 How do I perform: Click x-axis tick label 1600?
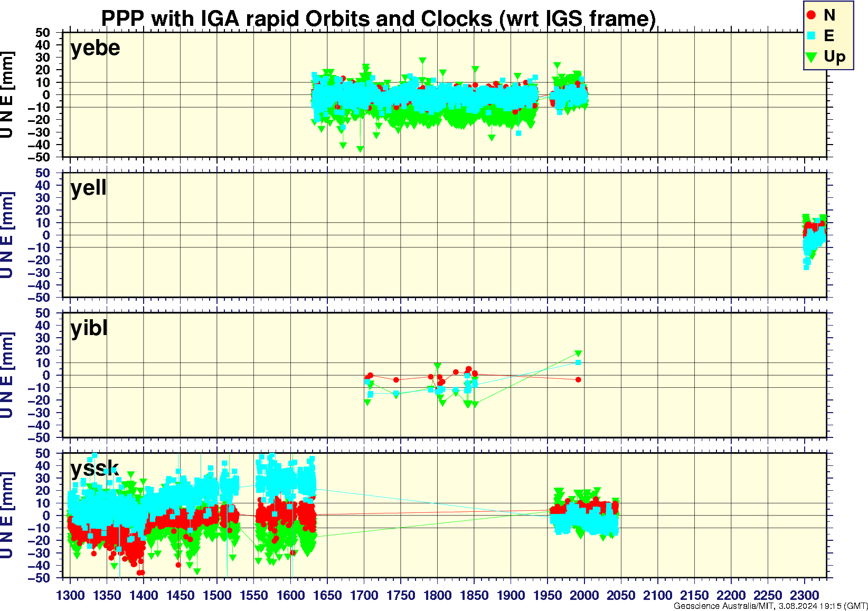pyautogui.click(x=291, y=595)
